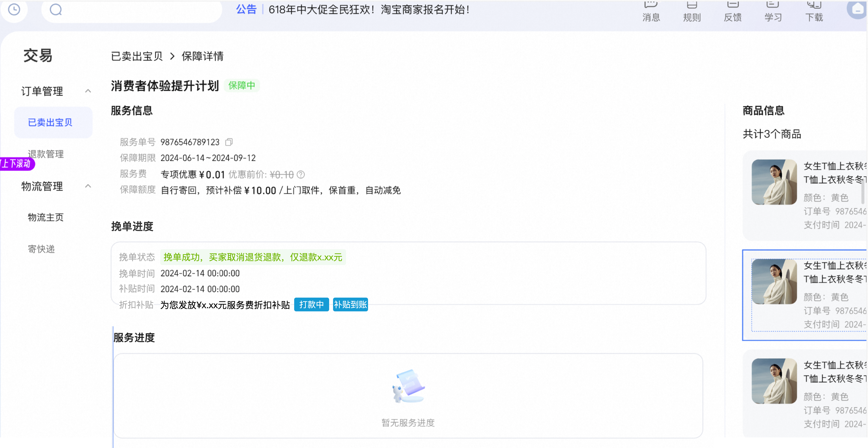868x448 pixels.
Task: Collapse the 物流管理 menu section
Action: pyautogui.click(x=88, y=186)
